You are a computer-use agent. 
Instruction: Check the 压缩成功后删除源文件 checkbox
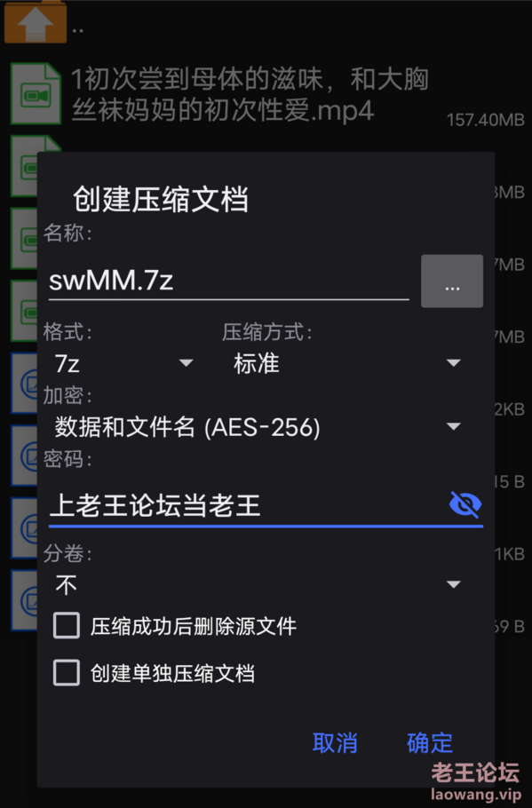coord(67,626)
